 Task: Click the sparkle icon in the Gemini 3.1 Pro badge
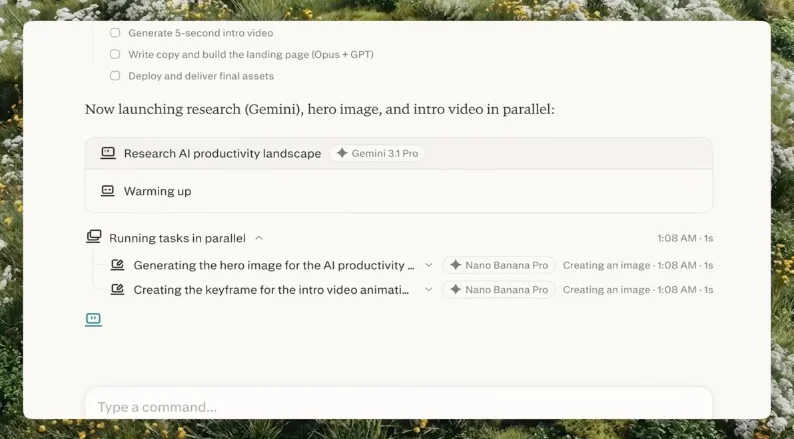[x=342, y=154]
